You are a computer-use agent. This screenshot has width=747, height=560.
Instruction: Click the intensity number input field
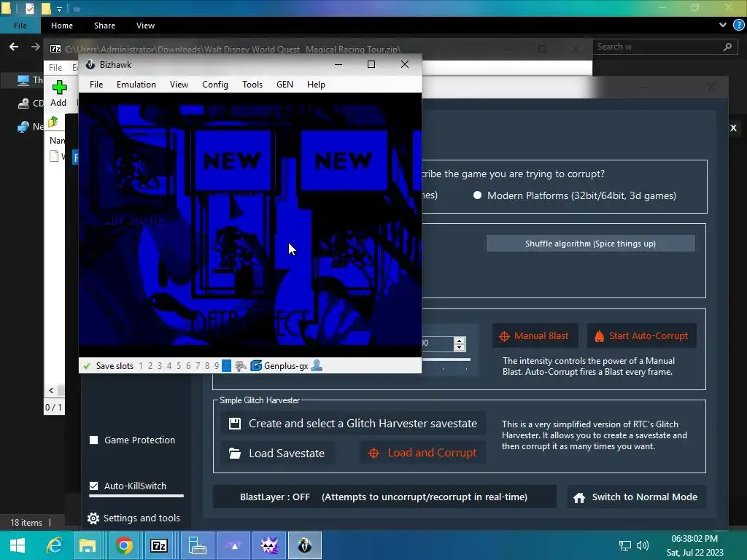[x=438, y=343]
